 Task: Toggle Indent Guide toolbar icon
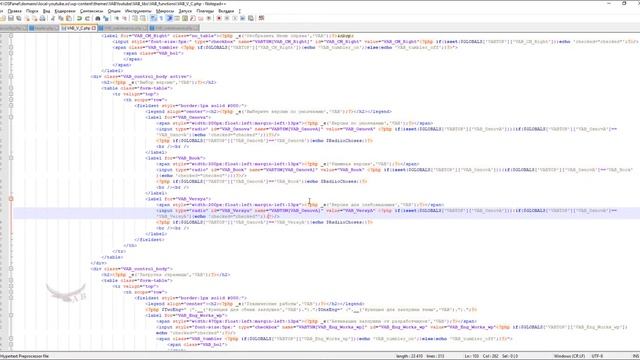pos(169,18)
